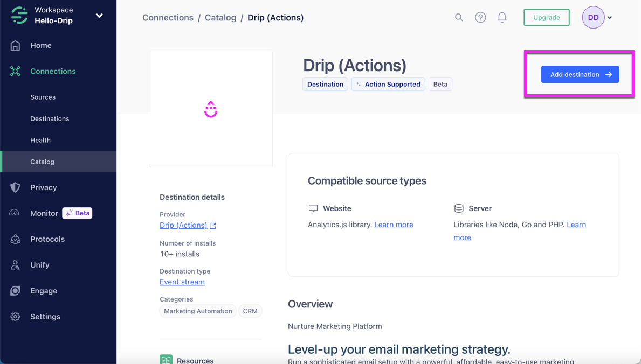
Task: Click the Server database icon
Action: click(459, 208)
